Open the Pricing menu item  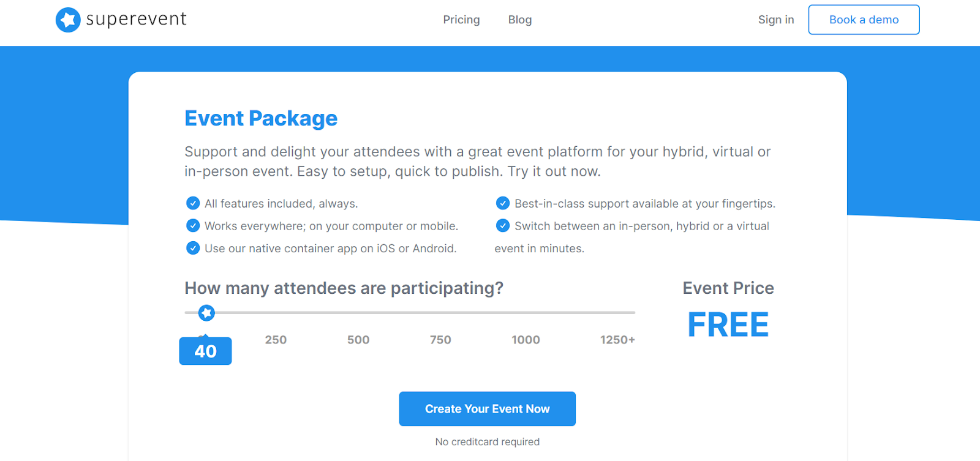[461, 20]
